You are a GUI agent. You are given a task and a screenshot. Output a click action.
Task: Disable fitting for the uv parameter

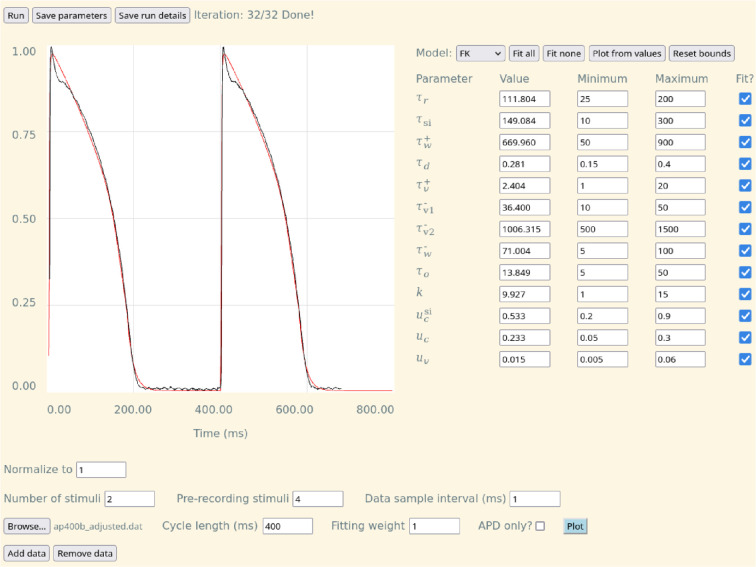[744, 359]
